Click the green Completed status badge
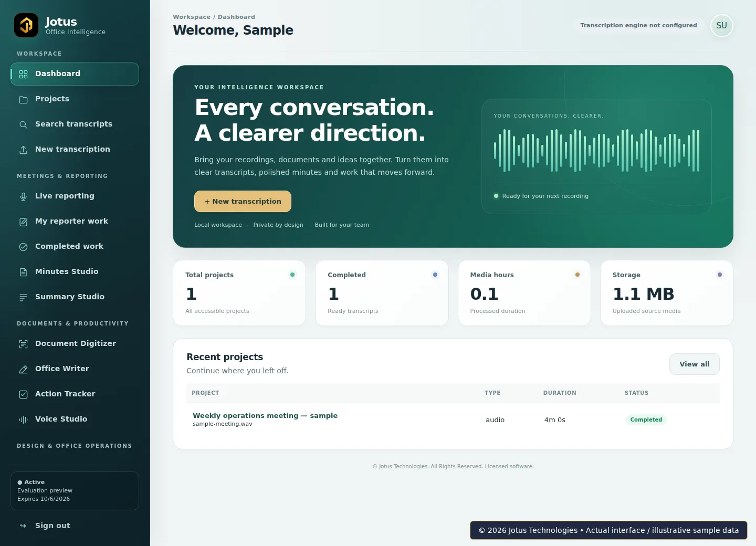Screen dimensions: 756x546 coord(646,419)
